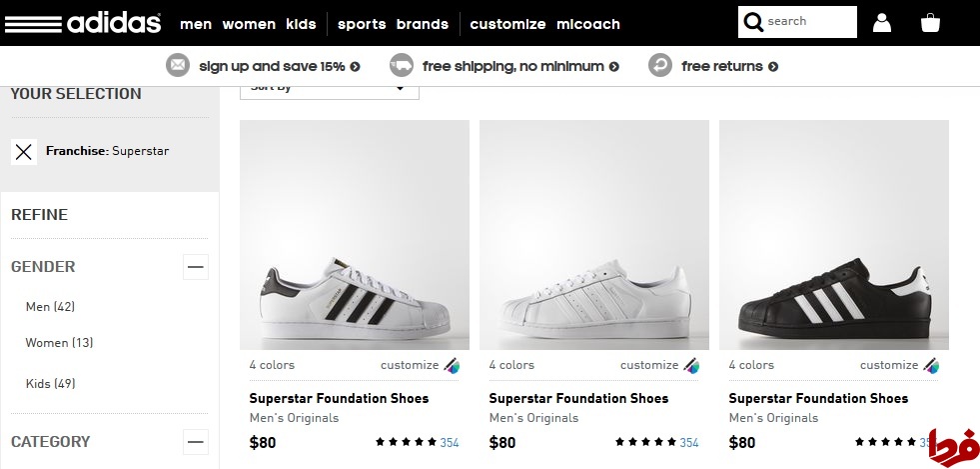The height and width of the screenshot is (469, 980).
Task: Open the shopping bag icon
Action: point(931,22)
